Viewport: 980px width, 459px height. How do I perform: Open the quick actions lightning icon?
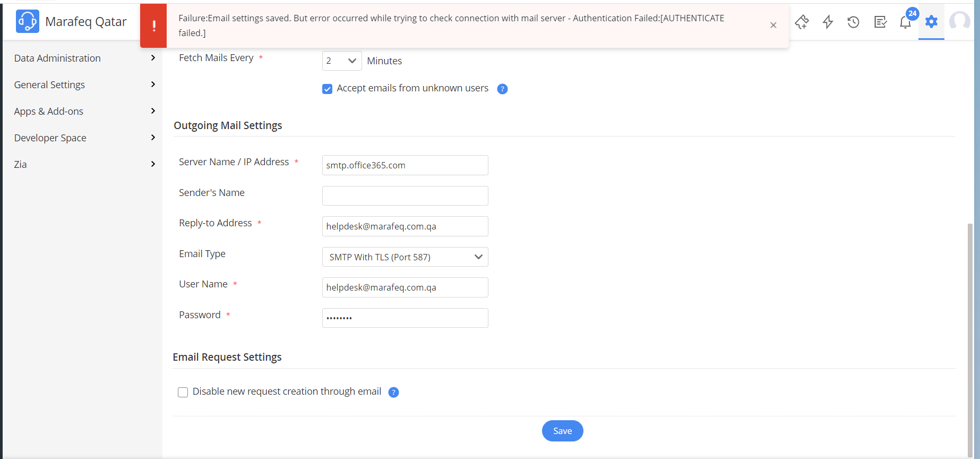click(x=828, y=22)
